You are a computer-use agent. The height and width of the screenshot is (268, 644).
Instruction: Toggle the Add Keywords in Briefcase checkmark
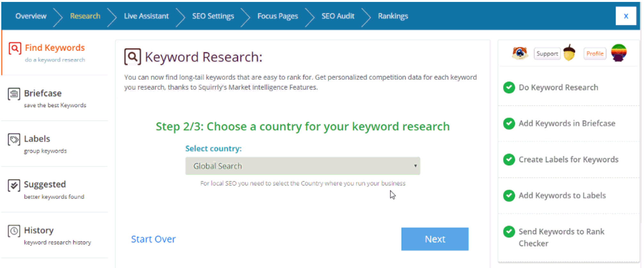click(x=509, y=123)
